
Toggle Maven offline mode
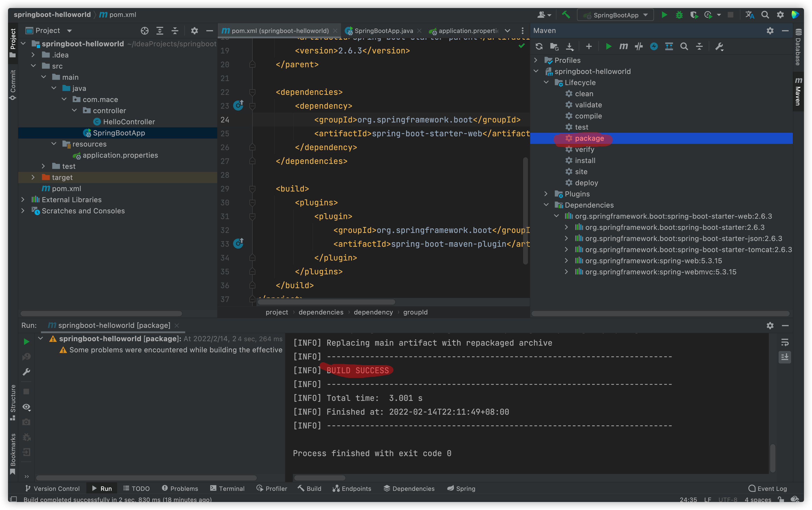tap(654, 47)
